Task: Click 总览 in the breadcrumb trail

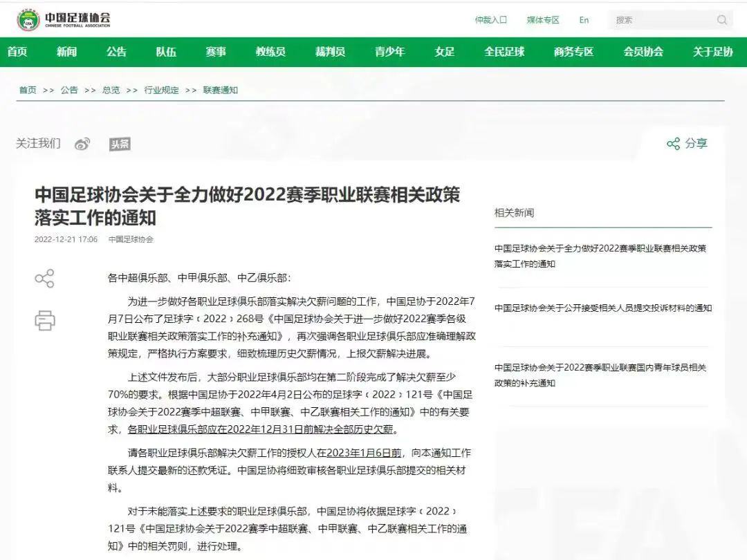Action: click(111, 90)
